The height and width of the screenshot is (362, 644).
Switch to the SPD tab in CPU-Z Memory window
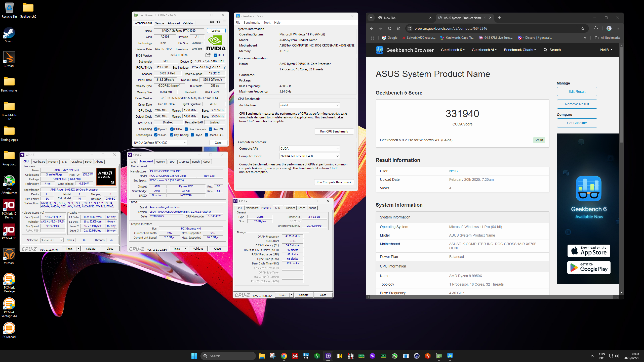click(x=277, y=208)
